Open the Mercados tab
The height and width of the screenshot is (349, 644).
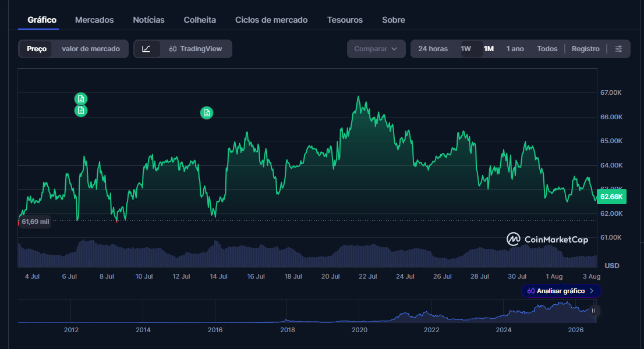[94, 20]
